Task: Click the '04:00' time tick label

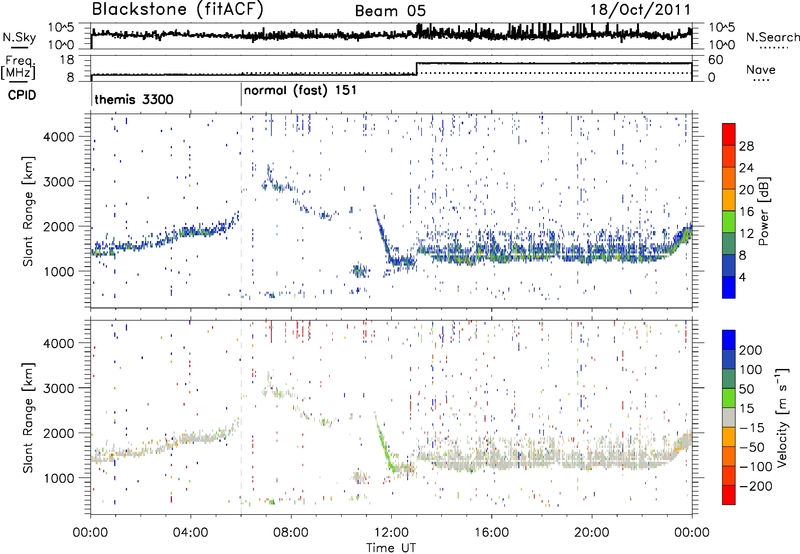Action: [x=190, y=532]
